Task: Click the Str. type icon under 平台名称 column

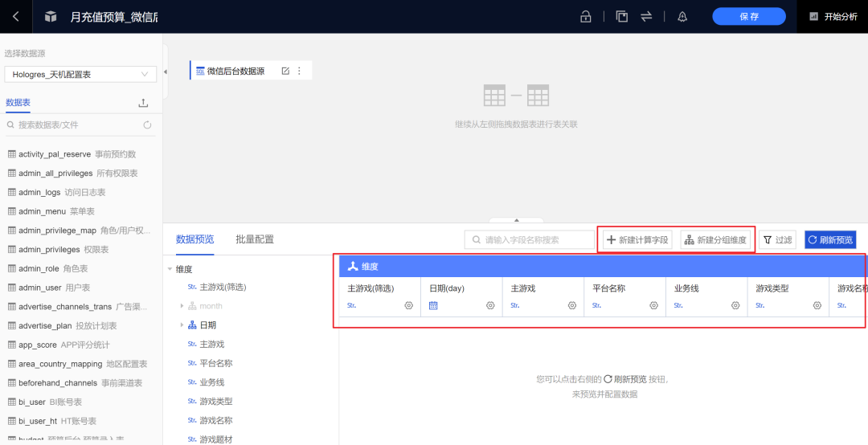Action: (x=596, y=305)
